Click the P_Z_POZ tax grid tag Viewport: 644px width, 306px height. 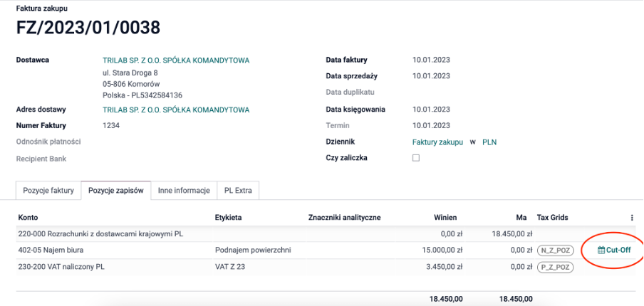(556, 267)
